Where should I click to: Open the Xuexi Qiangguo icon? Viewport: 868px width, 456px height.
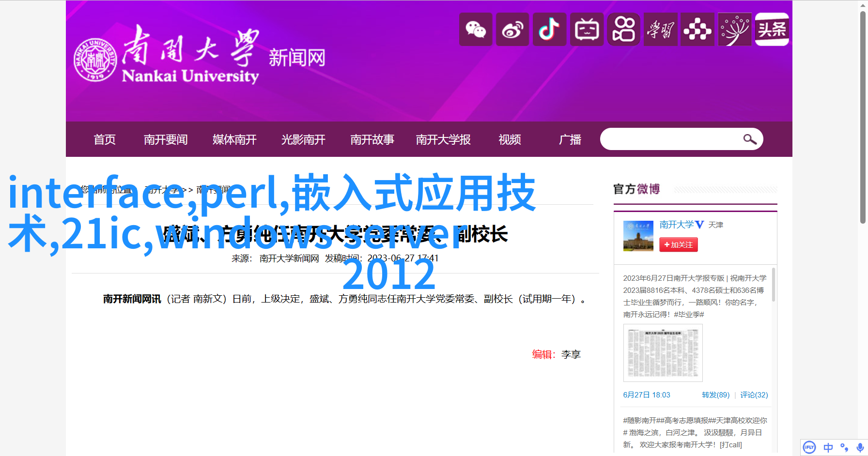point(660,30)
